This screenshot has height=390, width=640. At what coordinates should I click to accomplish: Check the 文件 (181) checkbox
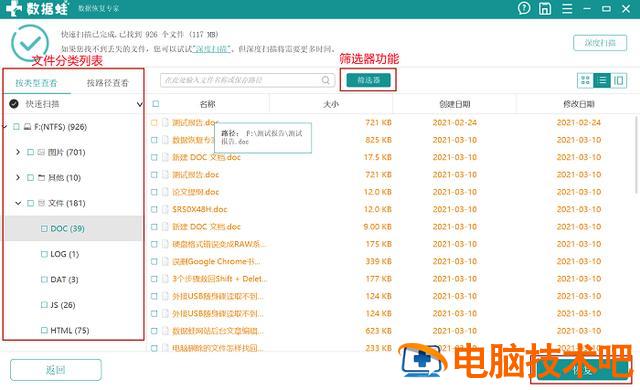pyautogui.click(x=30, y=203)
